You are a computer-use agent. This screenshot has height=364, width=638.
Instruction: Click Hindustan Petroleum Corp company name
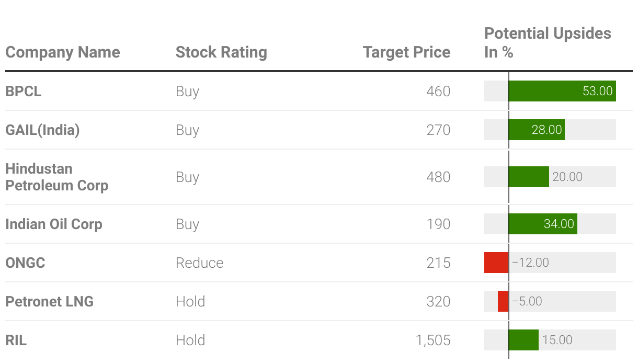tap(56, 177)
